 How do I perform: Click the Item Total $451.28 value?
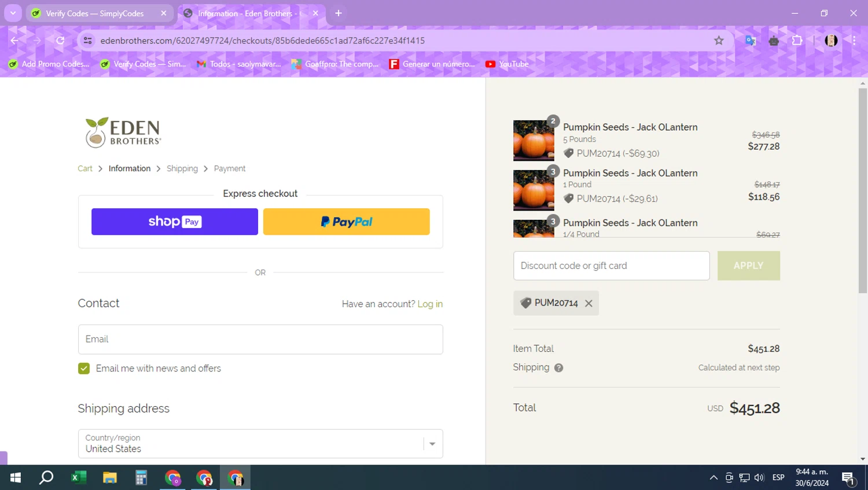tap(764, 349)
